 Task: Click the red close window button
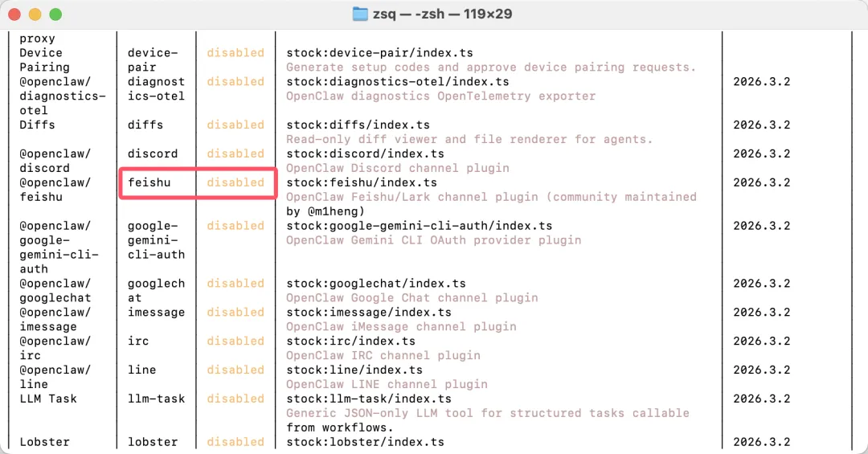pos(14,14)
